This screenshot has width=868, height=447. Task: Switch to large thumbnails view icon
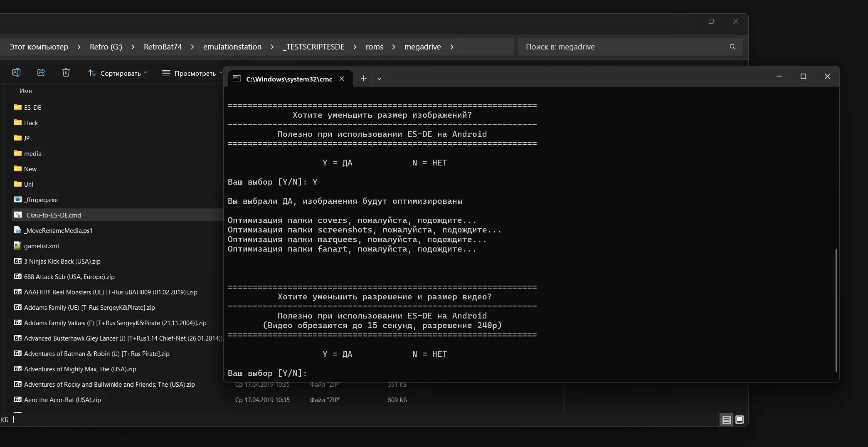coord(740,420)
